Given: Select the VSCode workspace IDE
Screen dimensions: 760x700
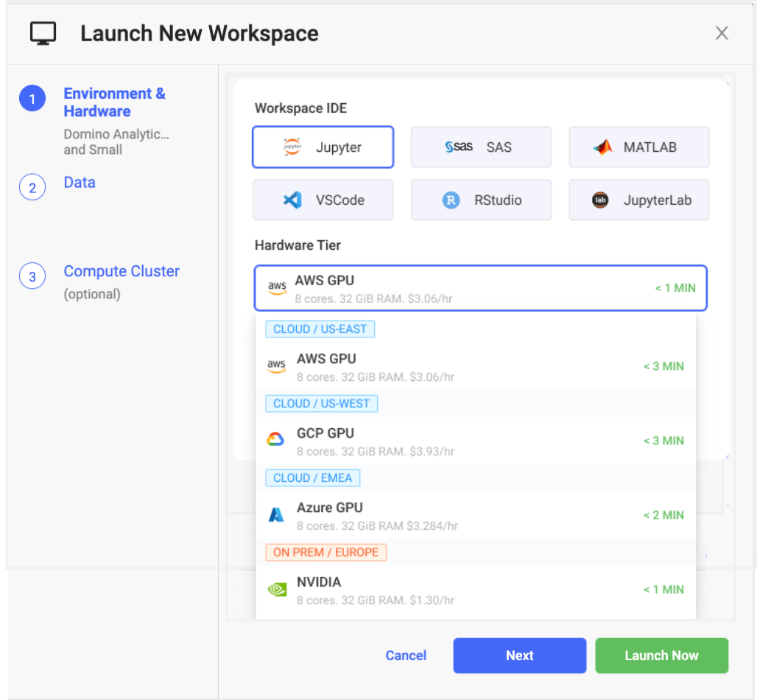Looking at the screenshot, I should pyautogui.click(x=323, y=200).
